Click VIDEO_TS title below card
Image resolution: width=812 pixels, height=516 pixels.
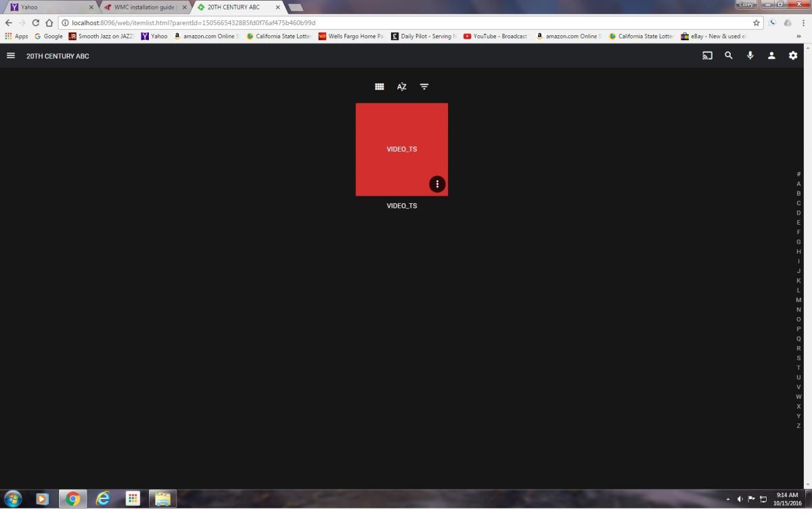[402, 206]
